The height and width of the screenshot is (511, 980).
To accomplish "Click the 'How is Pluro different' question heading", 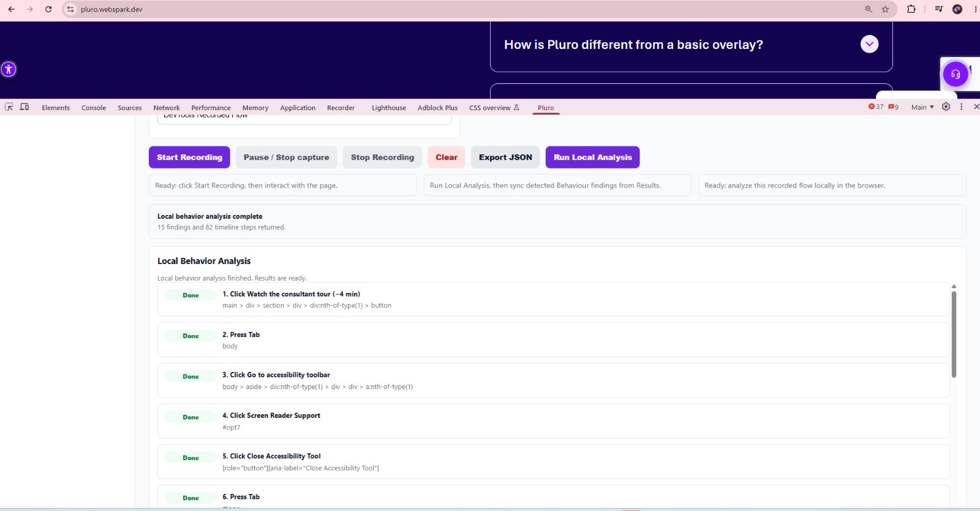I will pyautogui.click(x=633, y=45).
